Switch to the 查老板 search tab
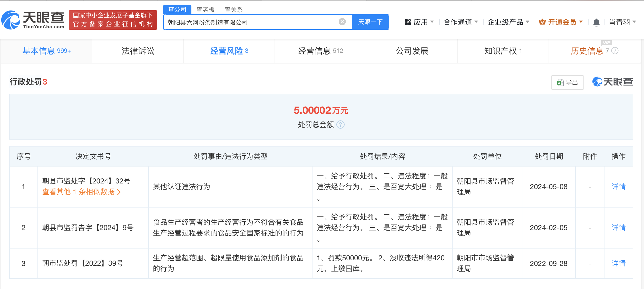644x289 pixels. tap(205, 10)
